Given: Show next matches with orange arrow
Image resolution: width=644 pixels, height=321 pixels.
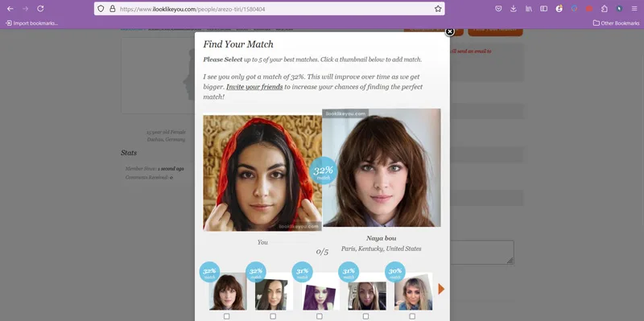Looking at the screenshot, I should (x=441, y=289).
